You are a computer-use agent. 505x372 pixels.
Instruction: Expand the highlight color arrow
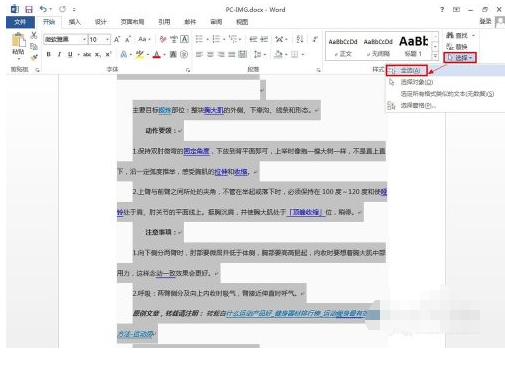tap(148, 55)
